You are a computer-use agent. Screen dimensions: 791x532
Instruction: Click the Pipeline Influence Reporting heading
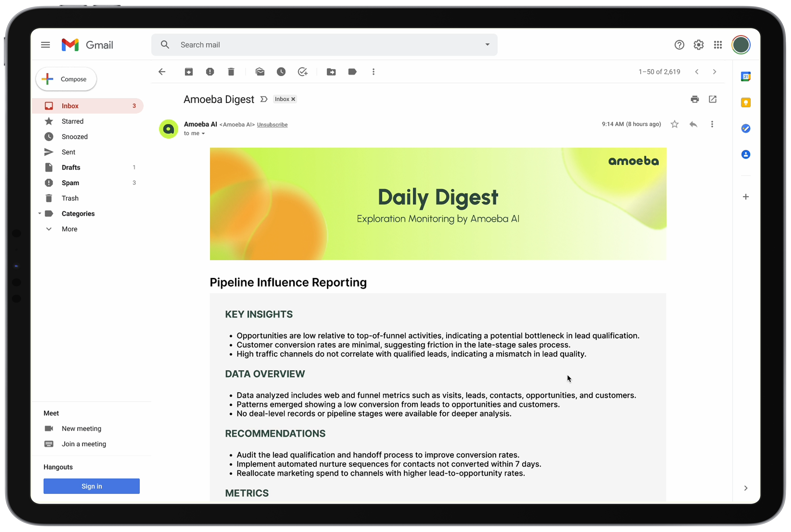point(288,282)
